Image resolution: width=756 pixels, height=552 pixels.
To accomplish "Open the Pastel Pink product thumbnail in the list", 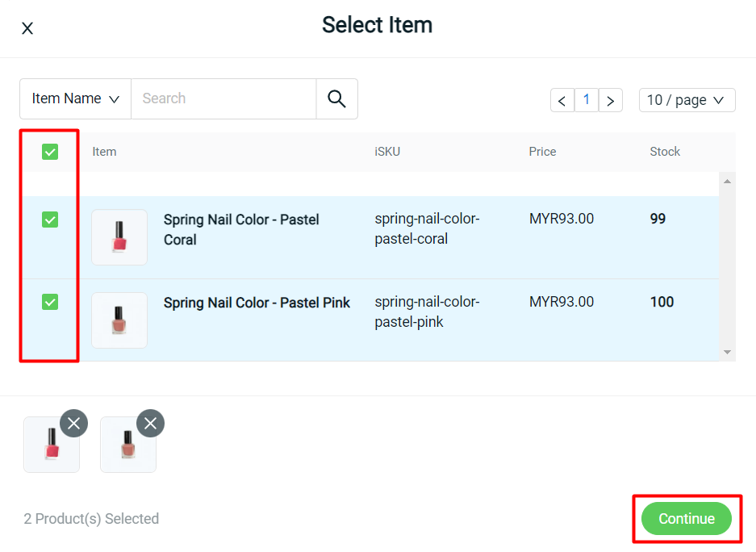I will pyautogui.click(x=119, y=320).
